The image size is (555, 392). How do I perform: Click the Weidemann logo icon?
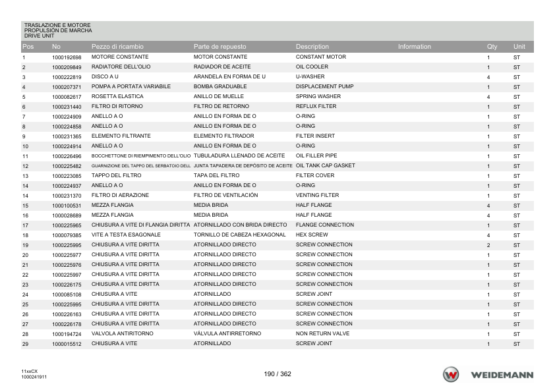(x=451, y=374)
